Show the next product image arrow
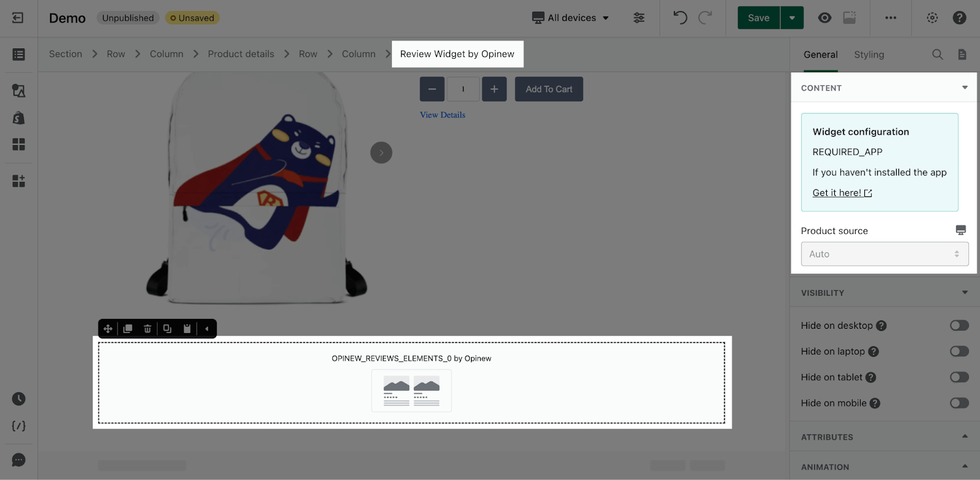Screen dimensions: 980x480 381,152
